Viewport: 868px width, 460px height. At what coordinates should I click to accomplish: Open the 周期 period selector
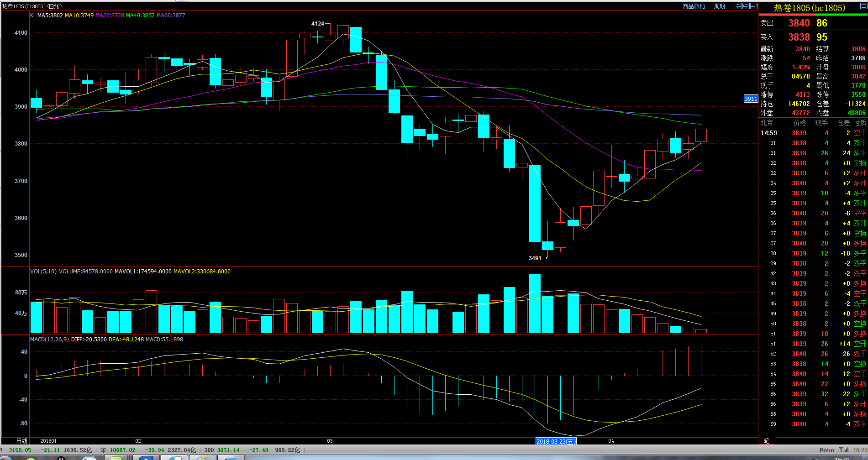point(719,6)
